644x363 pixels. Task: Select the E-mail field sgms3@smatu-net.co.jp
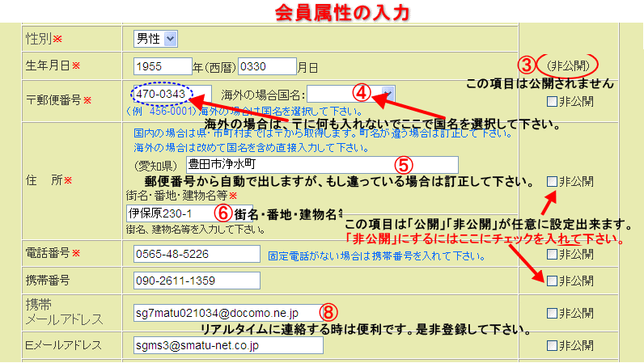point(228,345)
